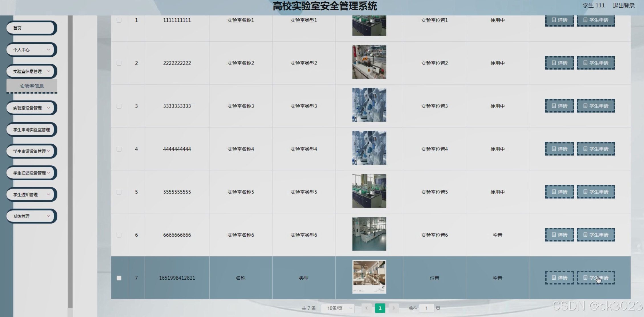Check the checkbox for row 2

[x=119, y=63]
